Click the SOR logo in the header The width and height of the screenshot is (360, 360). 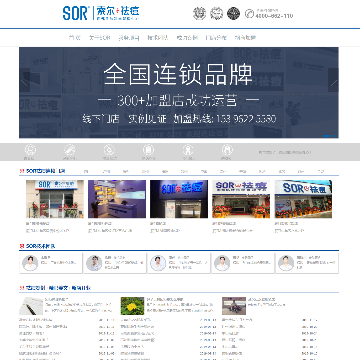click(x=101, y=13)
